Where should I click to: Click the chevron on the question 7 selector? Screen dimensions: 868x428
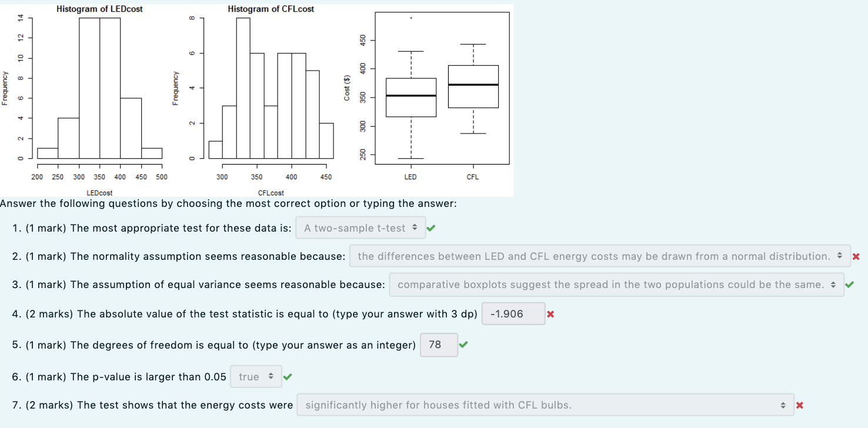point(783,405)
